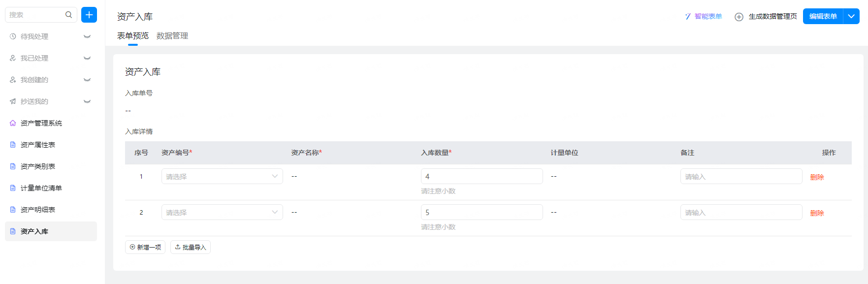This screenshot has height=284, width=868.
Task: Open 资产编号 dropdown in row 1
Action: [222, 176]
